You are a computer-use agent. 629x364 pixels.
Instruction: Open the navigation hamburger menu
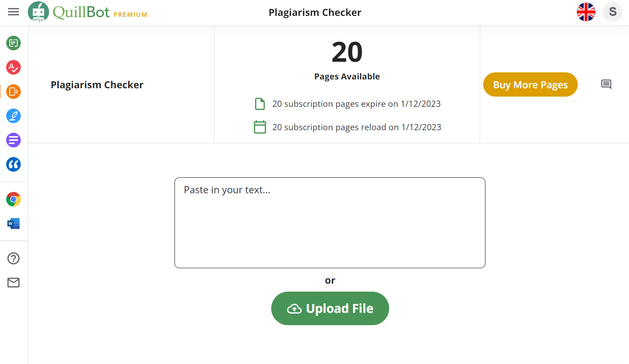coord(13,11)
